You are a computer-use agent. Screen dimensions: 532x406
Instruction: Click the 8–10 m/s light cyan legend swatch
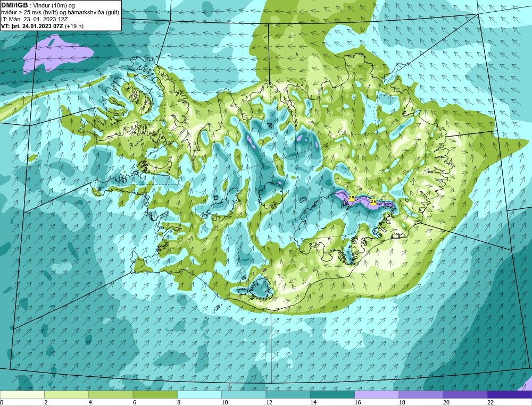tap(199, 395)
